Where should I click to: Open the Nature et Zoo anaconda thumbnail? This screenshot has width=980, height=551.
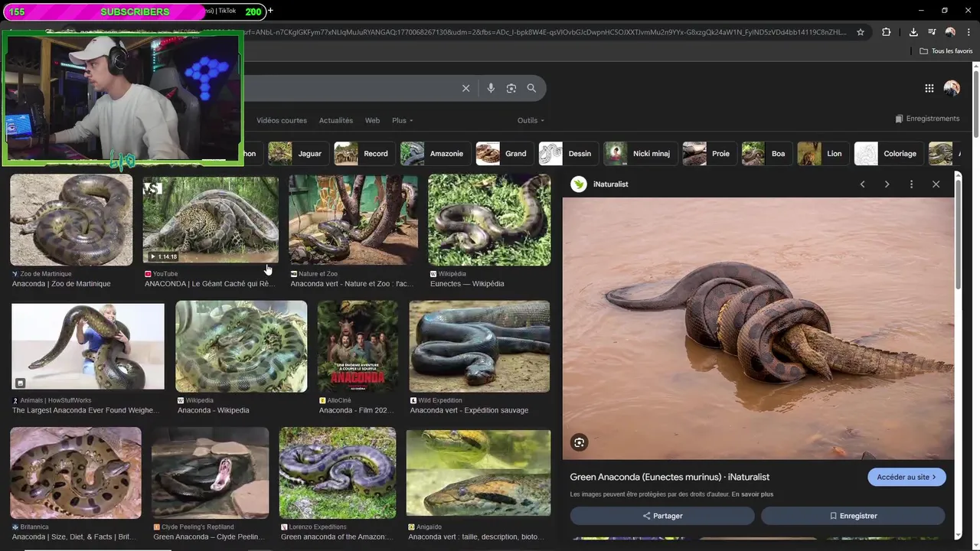coord(354,220)
